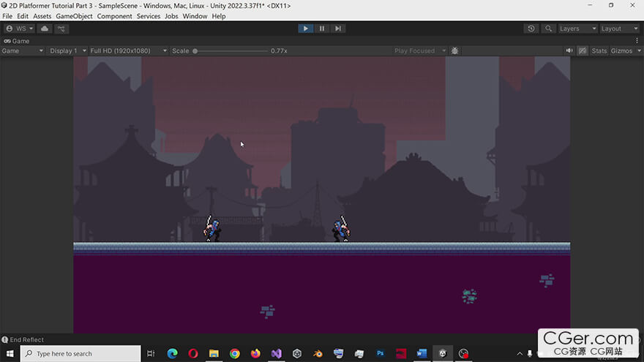Click the Step frame forward button
Image resolution: width=644 pixels, height=362 pixels.
(x=337, y=29)
